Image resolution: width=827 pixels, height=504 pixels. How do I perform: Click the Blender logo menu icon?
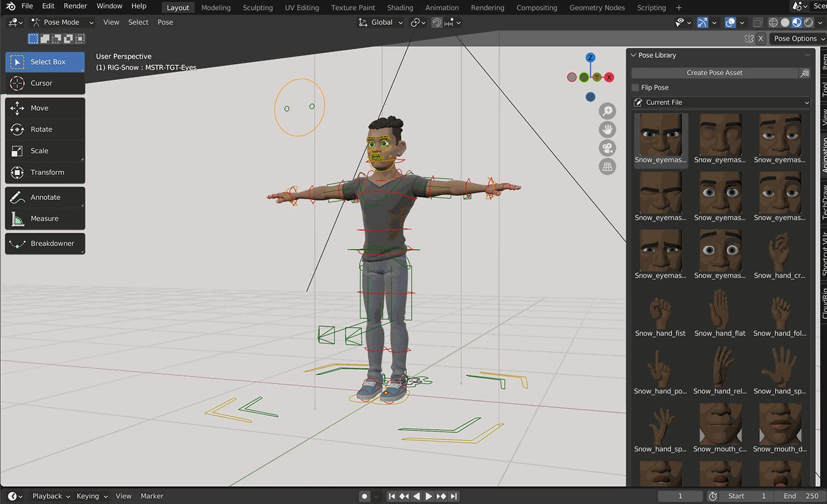click(x=11, y=6)
